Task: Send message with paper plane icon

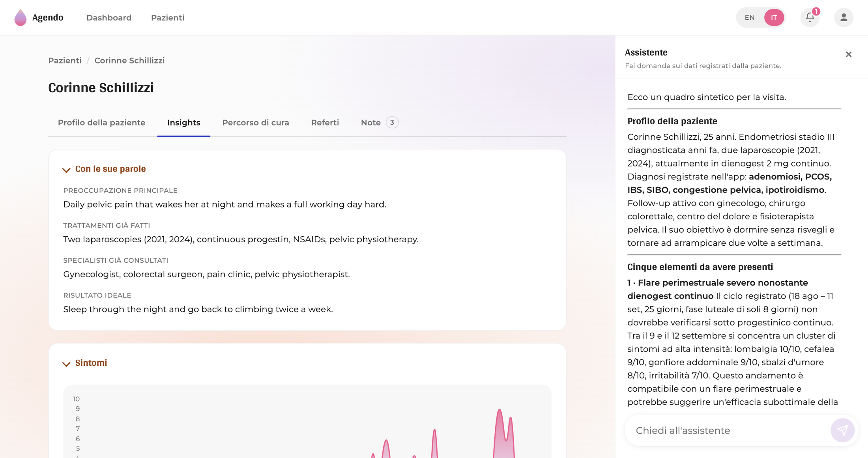Action: click(842, 430)
